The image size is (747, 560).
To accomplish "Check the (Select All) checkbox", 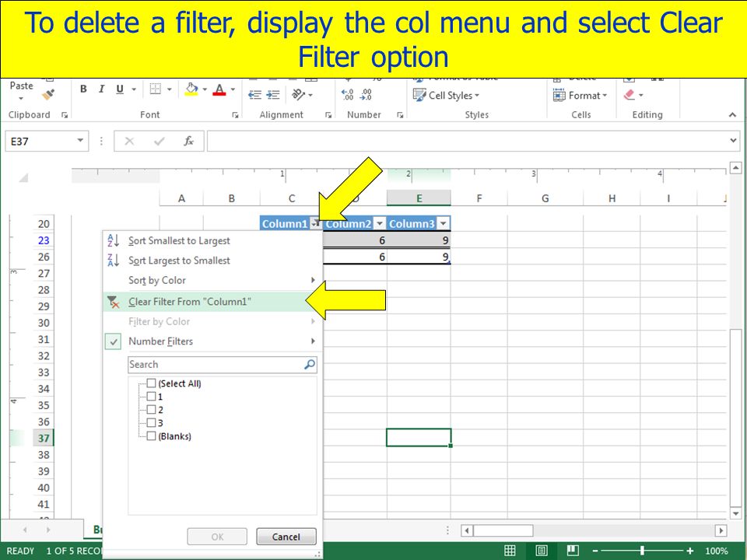I will [x=151, y=383].
